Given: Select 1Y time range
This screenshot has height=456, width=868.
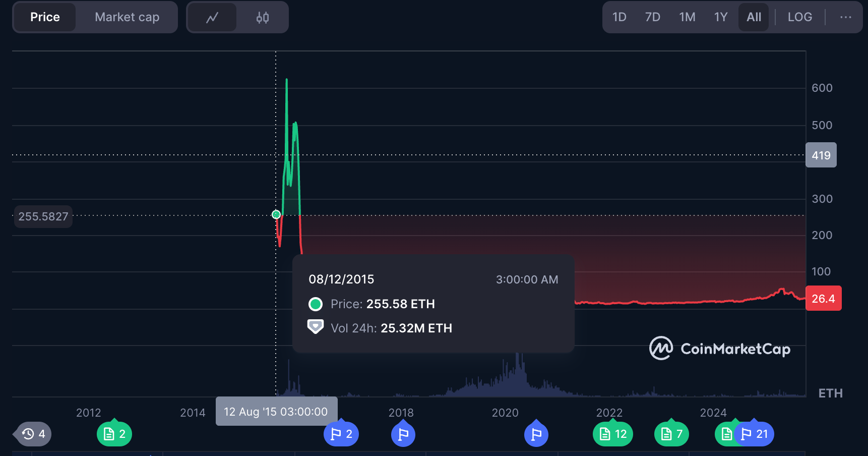Looking at the screenshot, I should coord(720,17).
